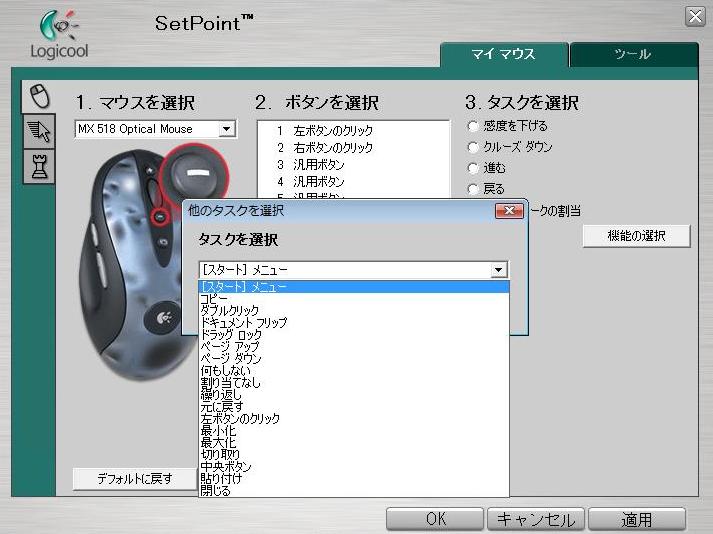Choose 元に戻す from the task list
The image size is (713, 534).
tap(354, 406)
